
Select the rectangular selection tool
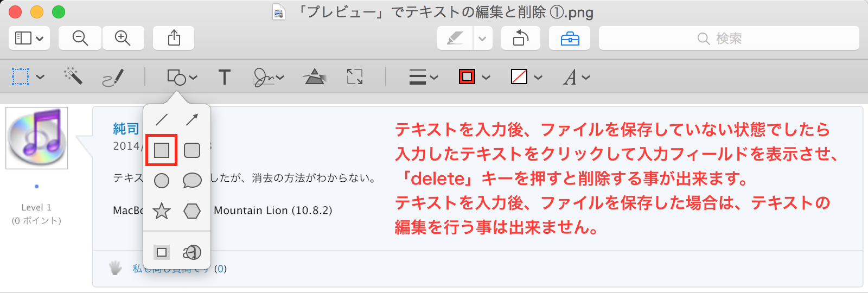pos(21,77)
